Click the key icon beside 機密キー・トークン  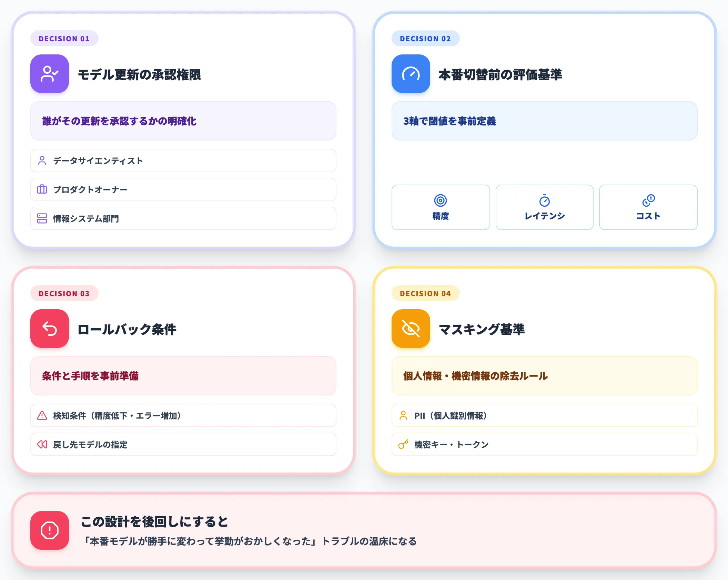[403, 444]
